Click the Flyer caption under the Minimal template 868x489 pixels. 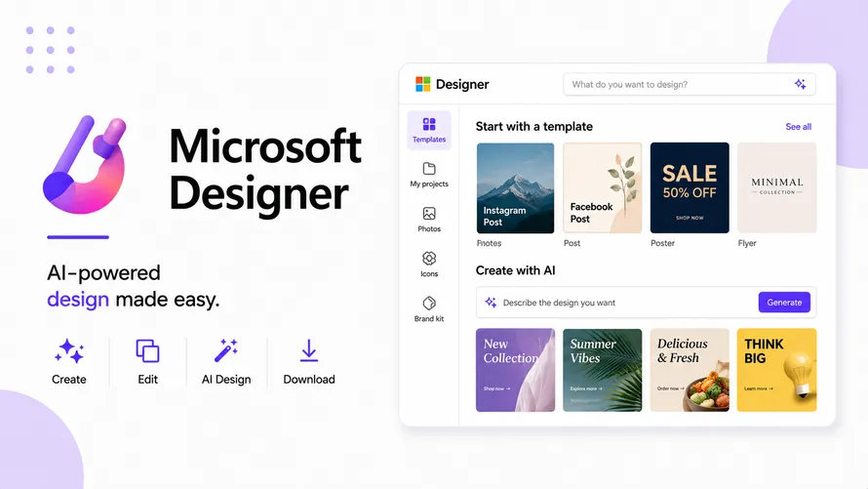(747, 243)
